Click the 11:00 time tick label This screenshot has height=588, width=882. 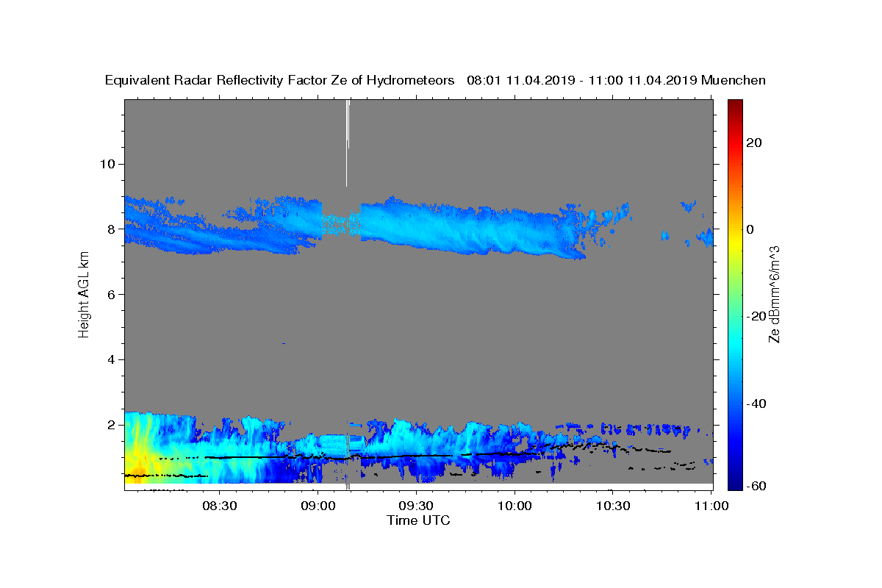[x=711, y=506]
